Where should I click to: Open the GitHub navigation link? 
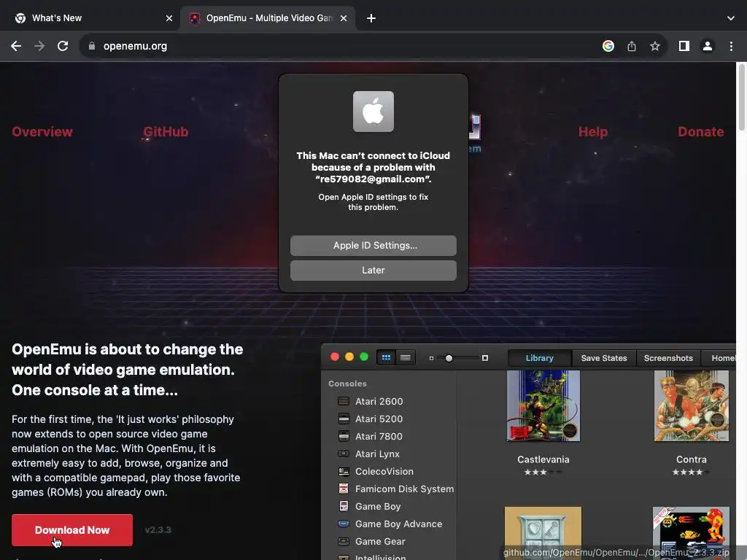pos(166,132)
